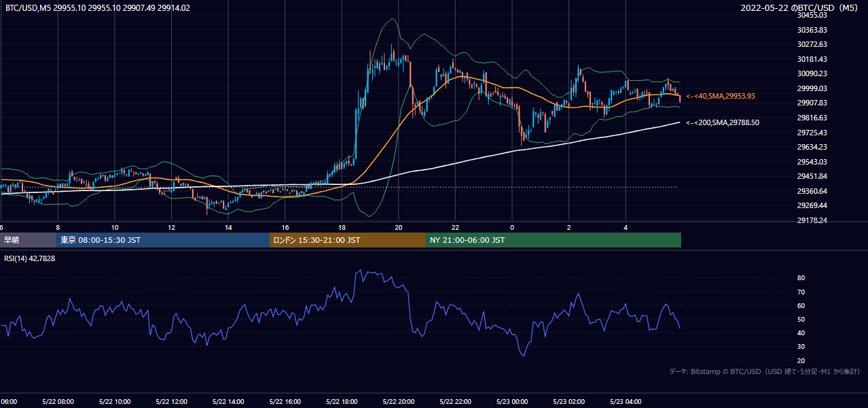Screen dimensions: 868x408
Task: Click the BTC/USD,M5 OHLC header text
Action: [x=98, y=8]
